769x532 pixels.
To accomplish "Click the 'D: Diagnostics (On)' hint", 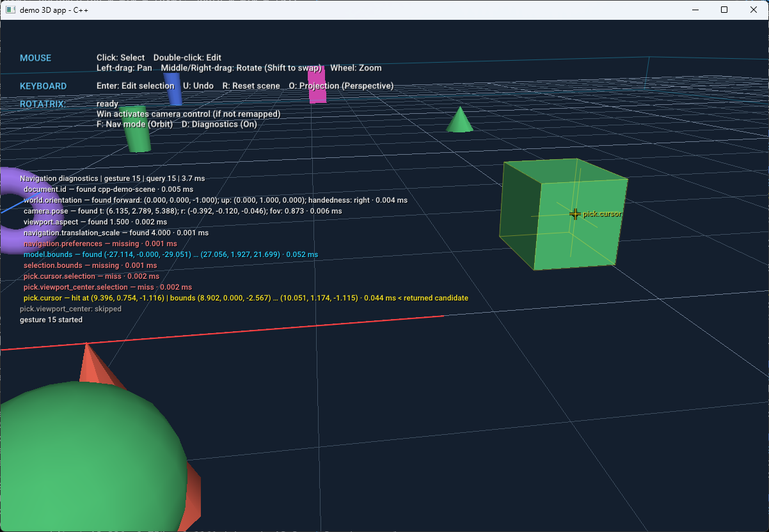I will pos(219,124).
